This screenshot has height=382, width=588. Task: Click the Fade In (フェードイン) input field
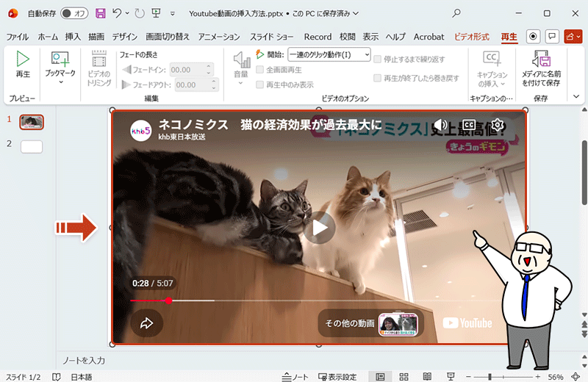point(188,70)
